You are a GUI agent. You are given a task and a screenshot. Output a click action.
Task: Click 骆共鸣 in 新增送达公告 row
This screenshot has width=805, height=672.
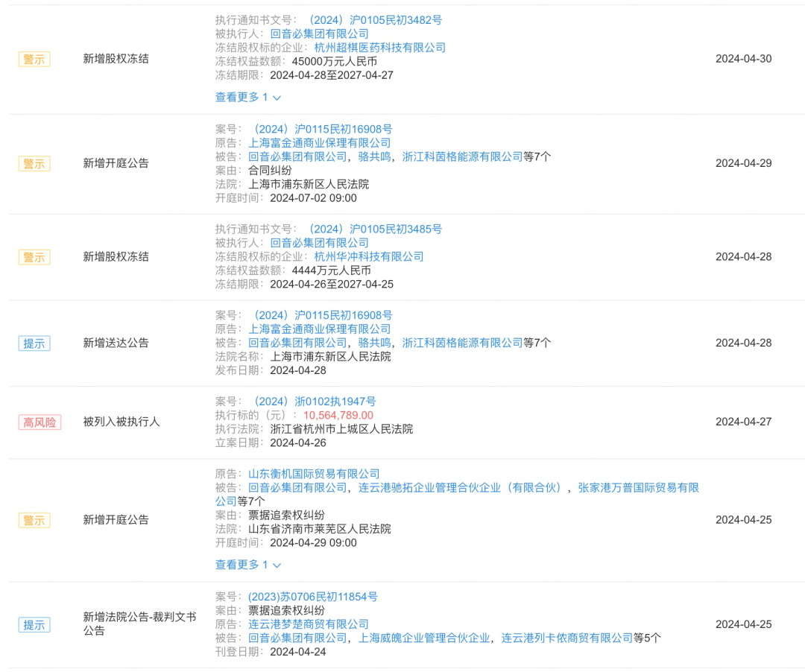[x=374, y=343]
